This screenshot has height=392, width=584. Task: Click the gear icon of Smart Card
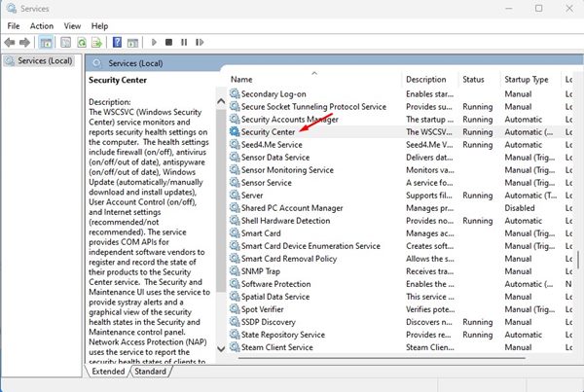point(235,232)
